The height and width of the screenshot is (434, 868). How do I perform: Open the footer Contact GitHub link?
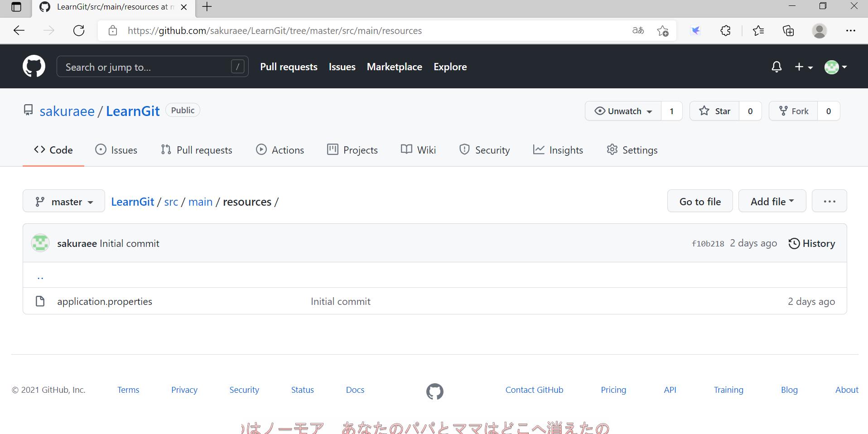click(534, 390)
